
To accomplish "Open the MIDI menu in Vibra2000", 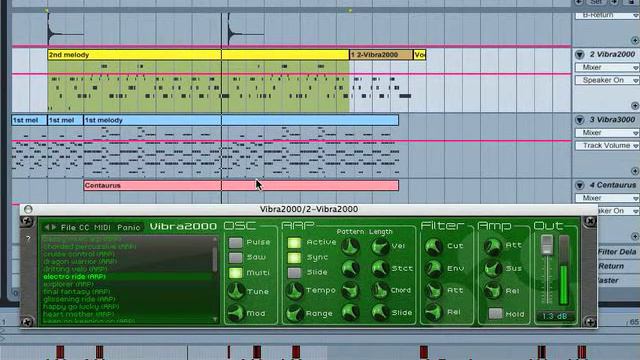I will click(102, 227).
